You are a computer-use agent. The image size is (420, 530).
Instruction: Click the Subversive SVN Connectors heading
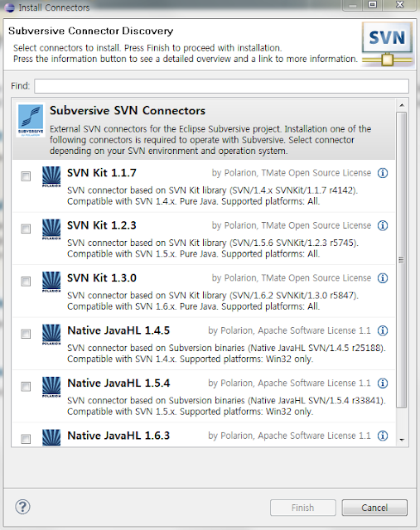(x=128, y=110)
